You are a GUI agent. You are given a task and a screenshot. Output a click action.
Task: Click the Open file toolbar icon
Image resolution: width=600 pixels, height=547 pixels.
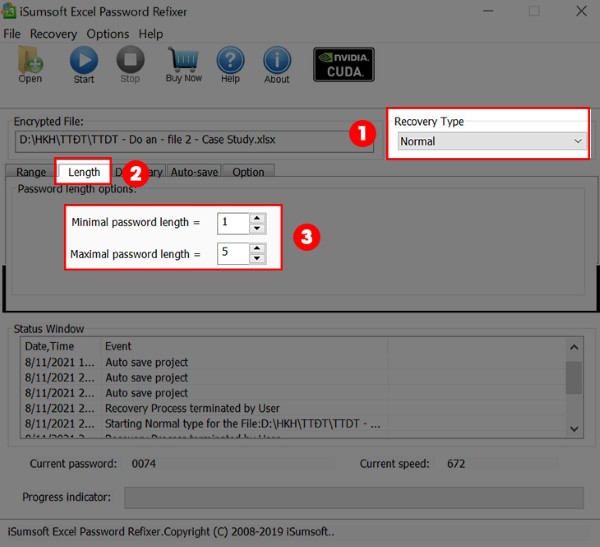pos(30,64)
